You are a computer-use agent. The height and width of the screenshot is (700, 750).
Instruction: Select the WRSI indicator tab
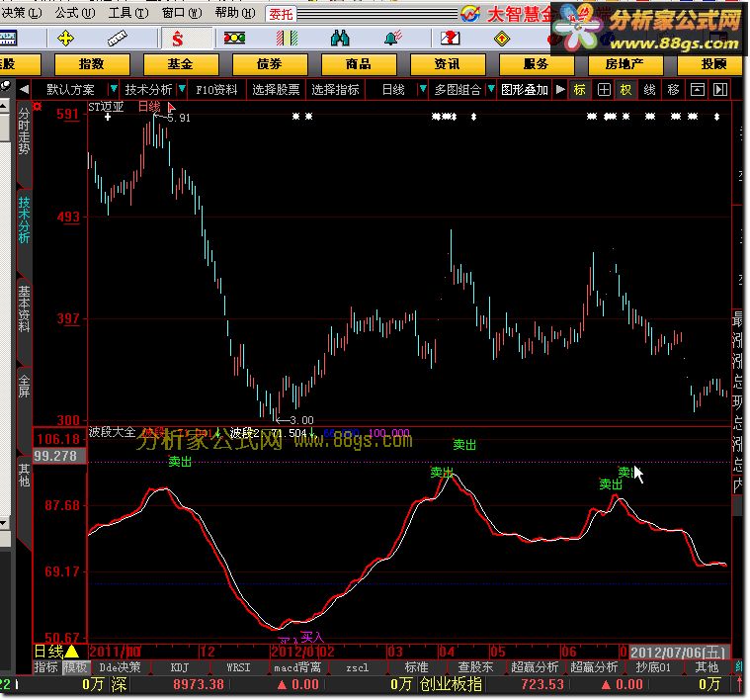coord(238,667)
